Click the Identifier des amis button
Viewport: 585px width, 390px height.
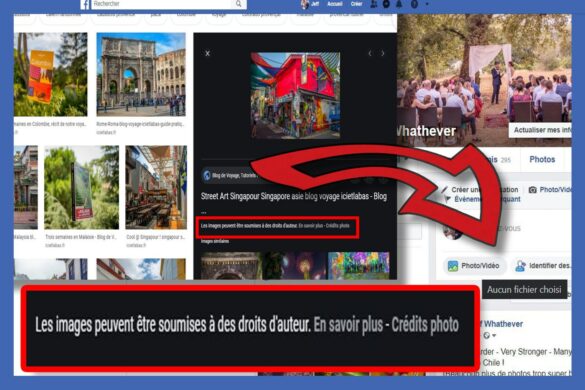tap(542, 266)
